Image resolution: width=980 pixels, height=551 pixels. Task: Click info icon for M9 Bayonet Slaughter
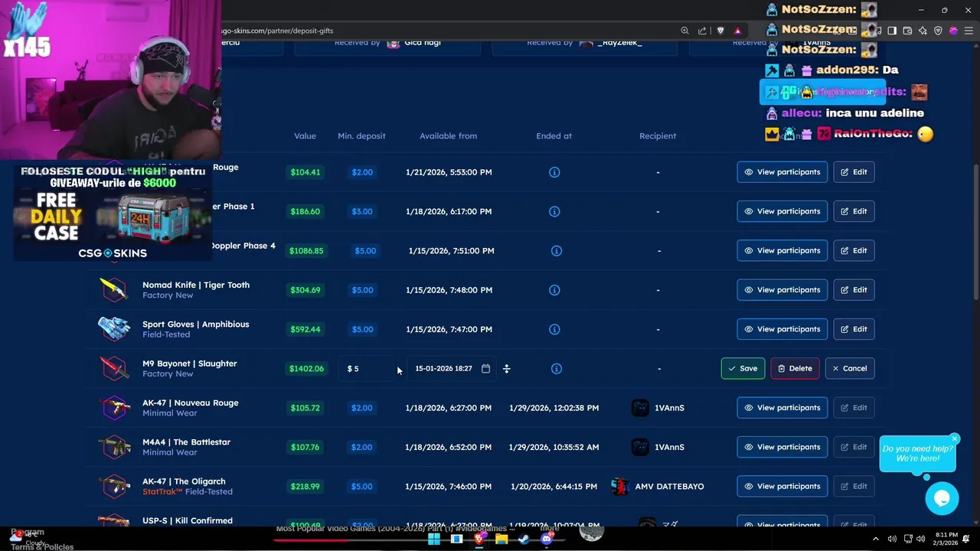(557, 369)
